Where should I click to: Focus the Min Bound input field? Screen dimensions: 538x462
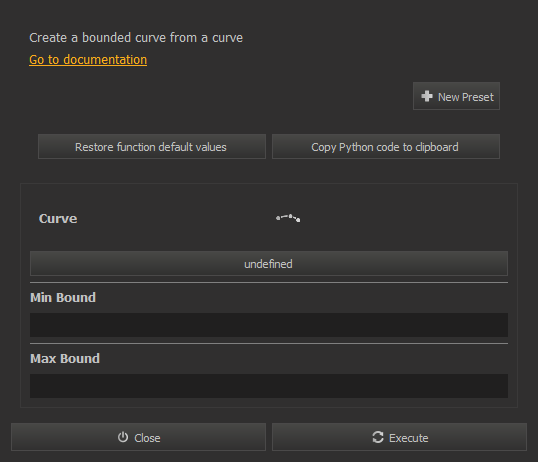point(269,325)
